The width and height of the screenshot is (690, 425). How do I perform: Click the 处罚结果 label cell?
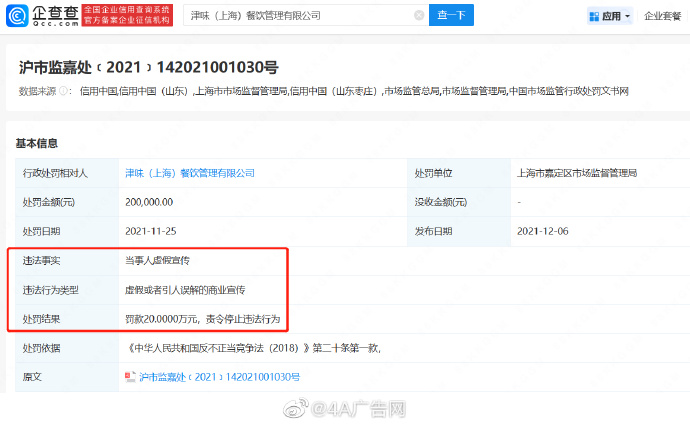pyautogui.click(x=67, y=319)
